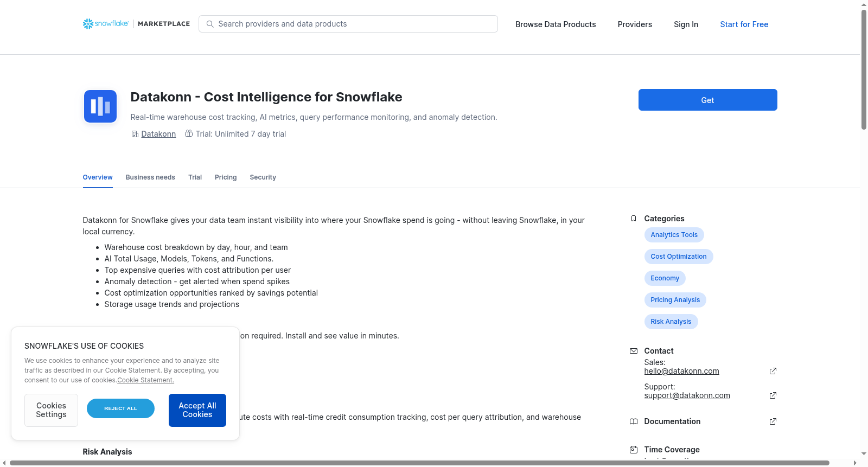
Task: Open the Datakonn provider link
Action: pos(158,134)
